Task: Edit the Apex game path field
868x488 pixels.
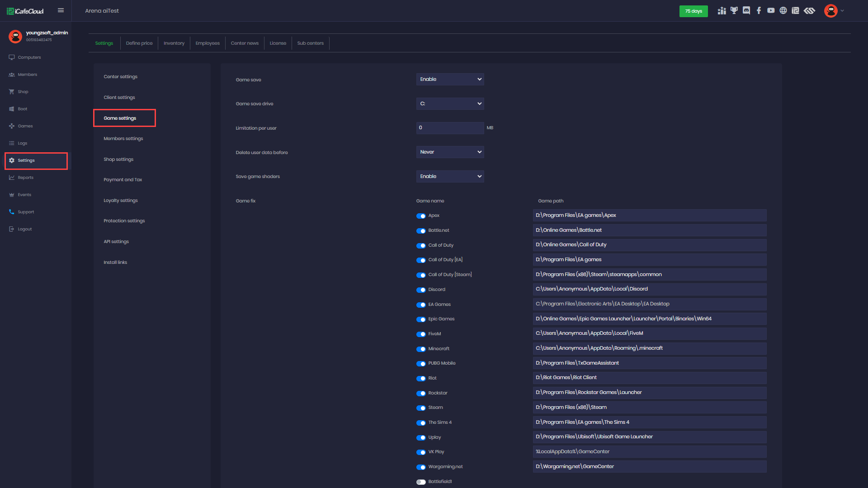Action: (650, 216)
